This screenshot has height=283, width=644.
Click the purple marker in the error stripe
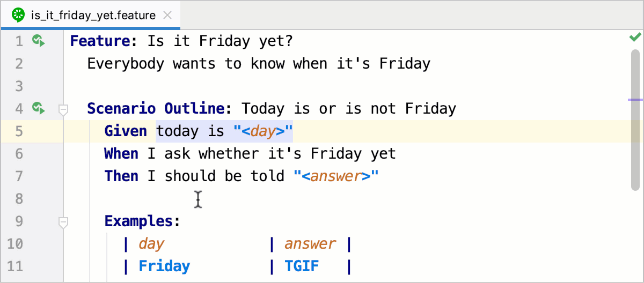(x=635, y=100)
